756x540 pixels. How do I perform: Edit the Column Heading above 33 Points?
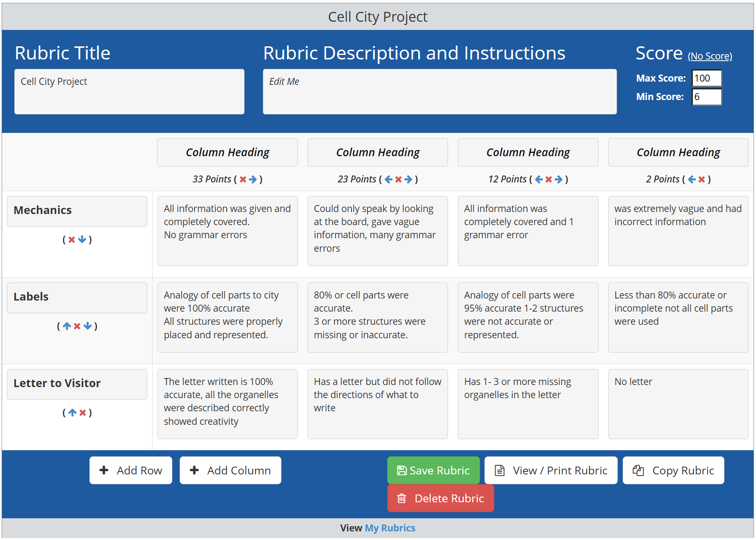pyautogui.click(x=228, y=153)
